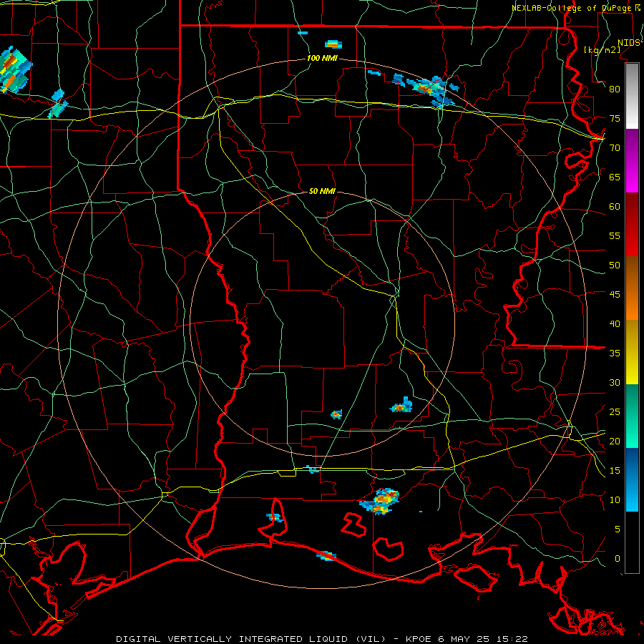Click the scale value 60

coord(615,207)
